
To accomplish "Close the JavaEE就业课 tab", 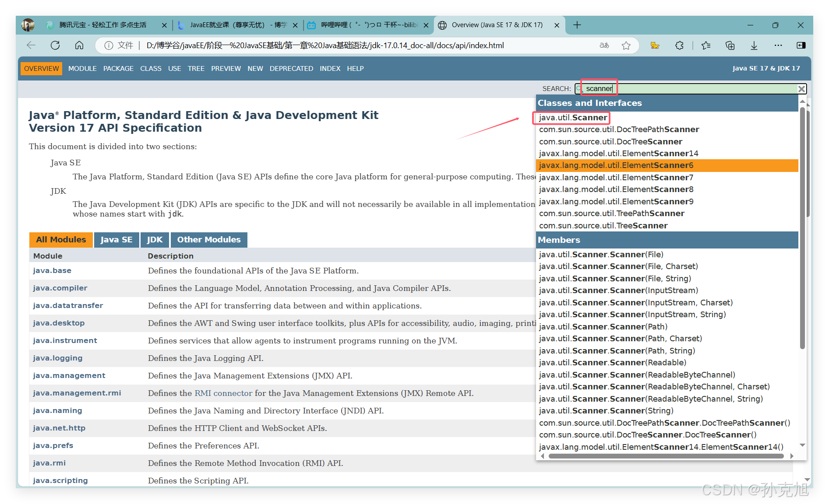I will pyautogui.click(x=295, y=25).
